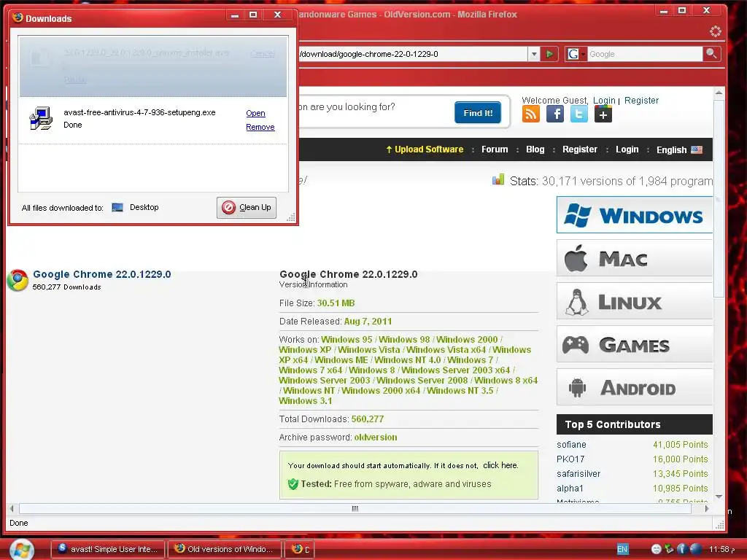
Task: Click the Windows 95 compatibility link
Action: pos(347,340)
